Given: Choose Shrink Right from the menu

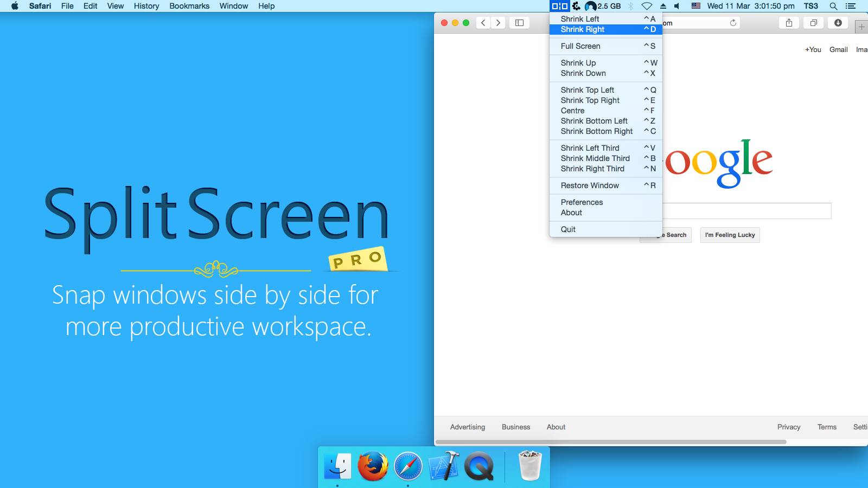Looking at the screenshot, I should pyautogui.click(x=606, y=29).
